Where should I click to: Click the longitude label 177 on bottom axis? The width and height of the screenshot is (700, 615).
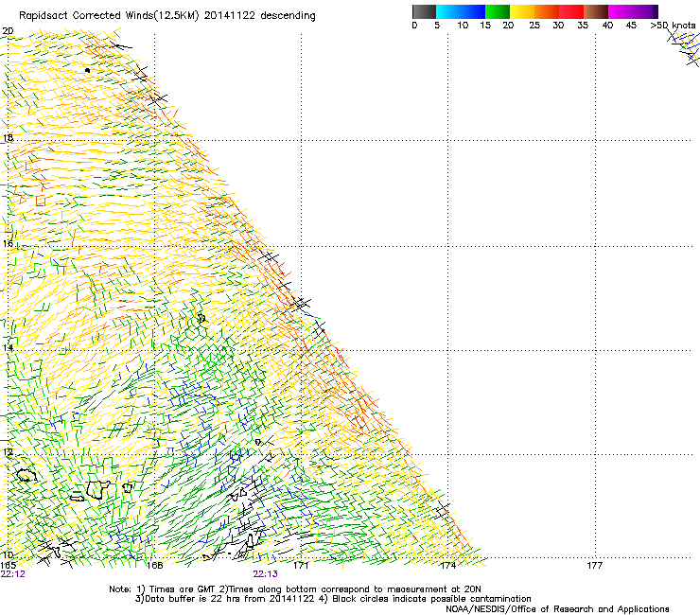pyautogui.click(x=595, y=566)
